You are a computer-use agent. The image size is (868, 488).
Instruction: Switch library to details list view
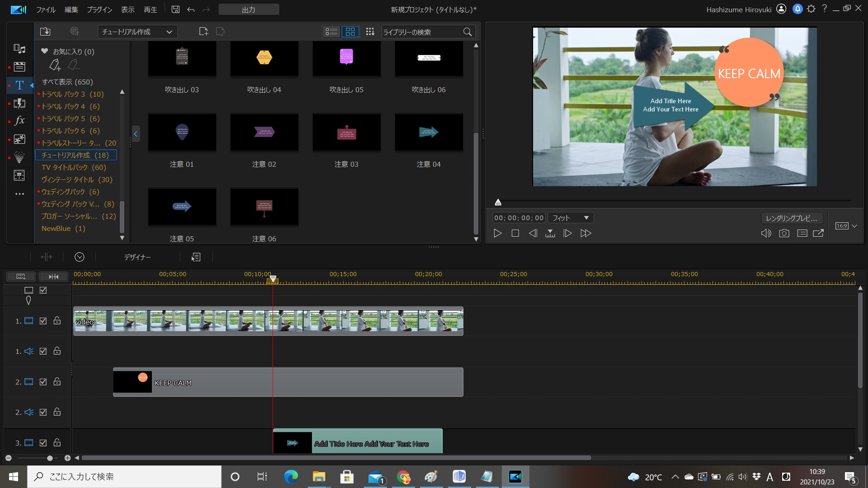tap(331, 32)
